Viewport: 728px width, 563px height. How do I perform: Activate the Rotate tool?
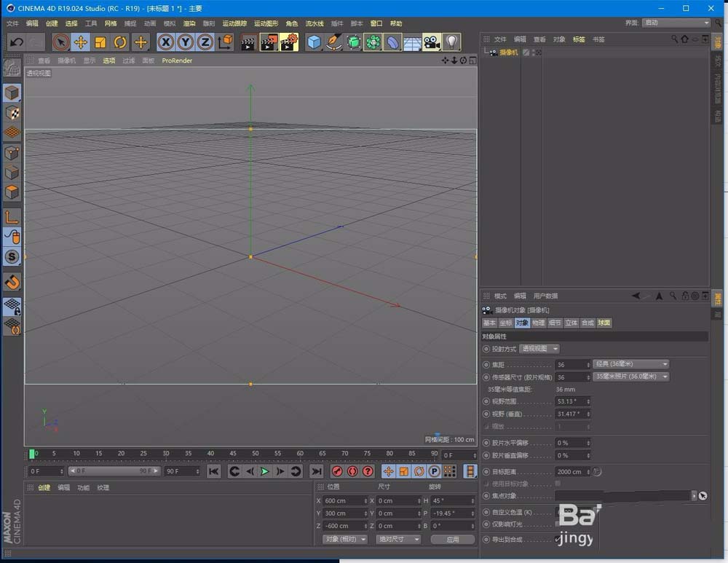pyautogui.click(x=120, y=42)
